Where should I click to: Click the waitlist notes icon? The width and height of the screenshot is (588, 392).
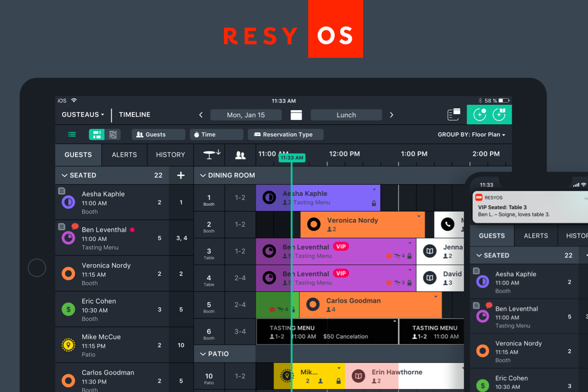pos(453,114)
